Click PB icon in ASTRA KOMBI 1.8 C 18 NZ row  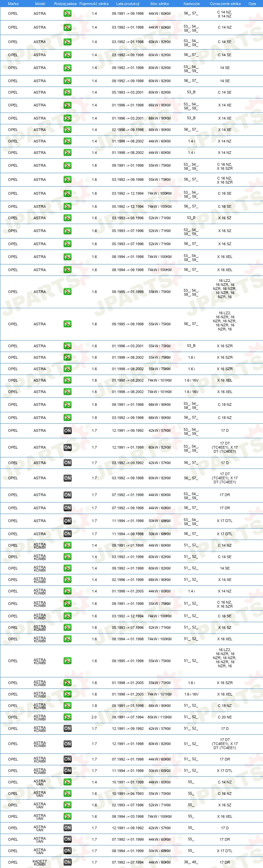coord(68,706)
